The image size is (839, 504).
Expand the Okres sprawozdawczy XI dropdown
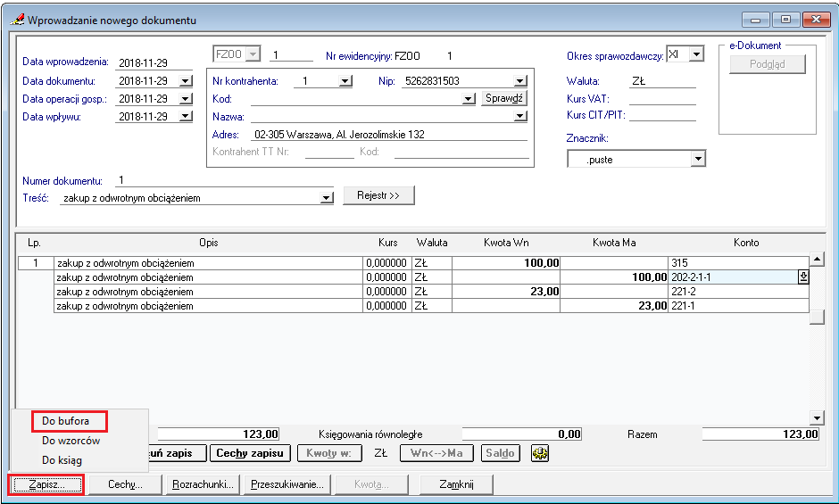pyautogui.click(x=695, y=54)
